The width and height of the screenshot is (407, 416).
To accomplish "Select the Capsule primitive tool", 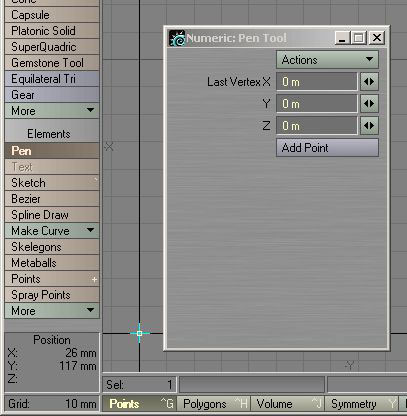I will (52, 15).
